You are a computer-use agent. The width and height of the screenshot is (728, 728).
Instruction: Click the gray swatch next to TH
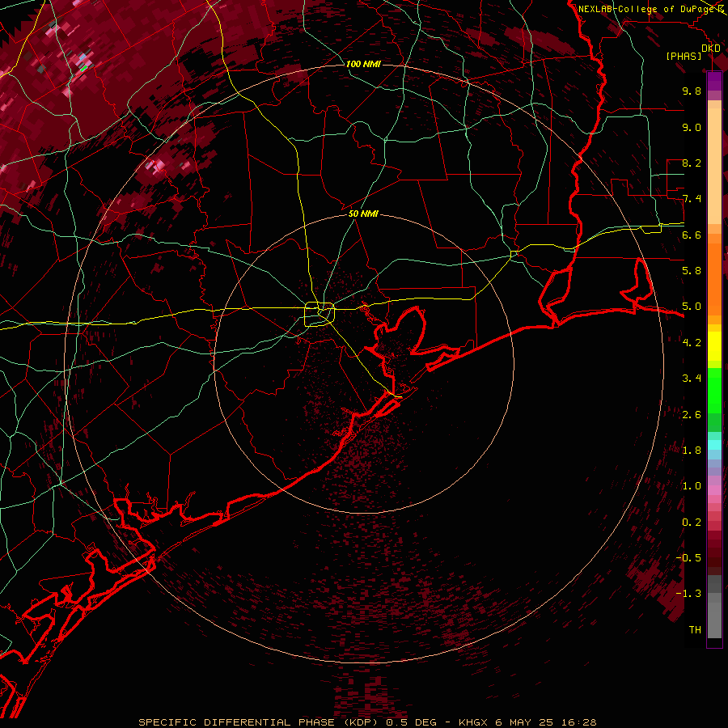coord(714,622)
